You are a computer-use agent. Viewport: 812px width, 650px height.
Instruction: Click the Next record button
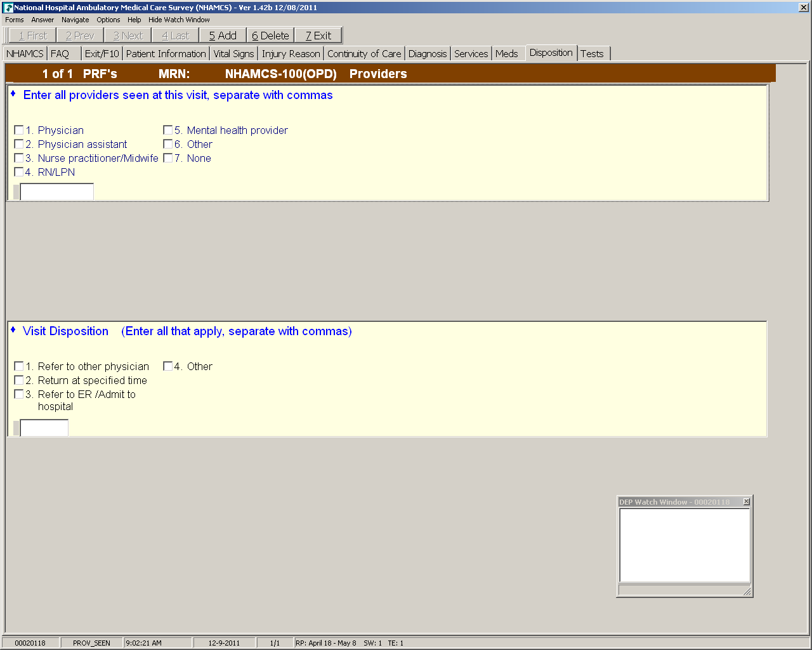(128, 36)
